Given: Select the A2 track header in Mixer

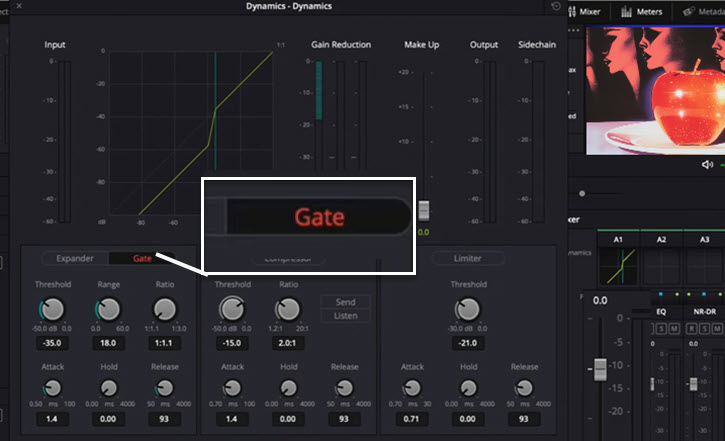Looking at the screenshot, I should click(661, 239).
